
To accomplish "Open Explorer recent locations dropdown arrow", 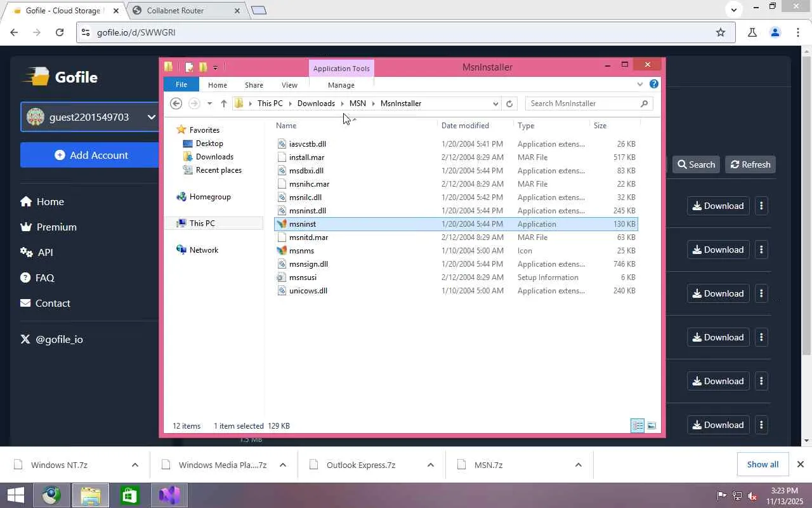I will (x=209, y=104).
